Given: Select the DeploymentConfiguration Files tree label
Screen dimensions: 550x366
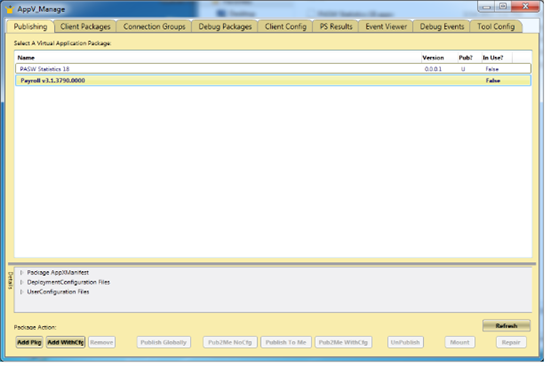Looking at the screenshot, I should [x=68, y=282].
